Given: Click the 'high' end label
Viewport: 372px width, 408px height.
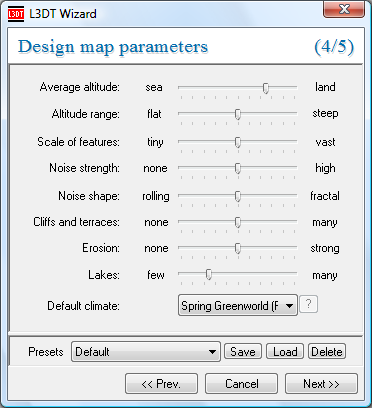Looking at the screenshot, I should pyautogui.click(x=325, y=168).
